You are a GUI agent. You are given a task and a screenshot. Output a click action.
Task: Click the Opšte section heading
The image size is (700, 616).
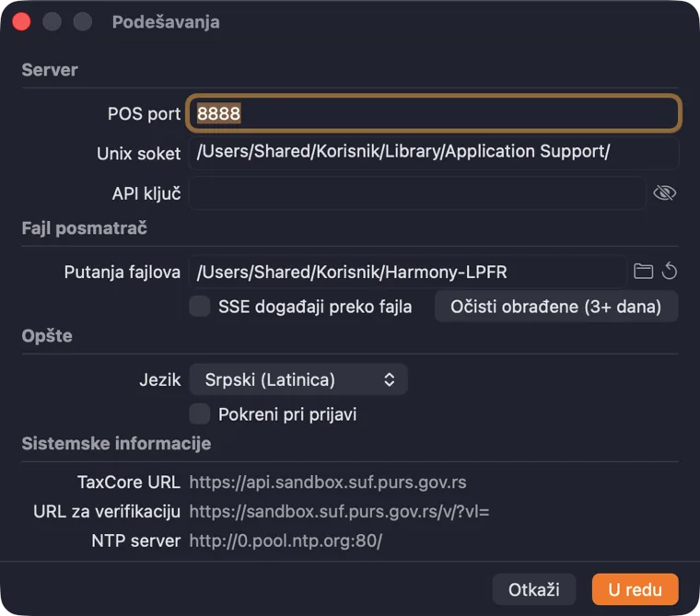(x=47, y=336)
